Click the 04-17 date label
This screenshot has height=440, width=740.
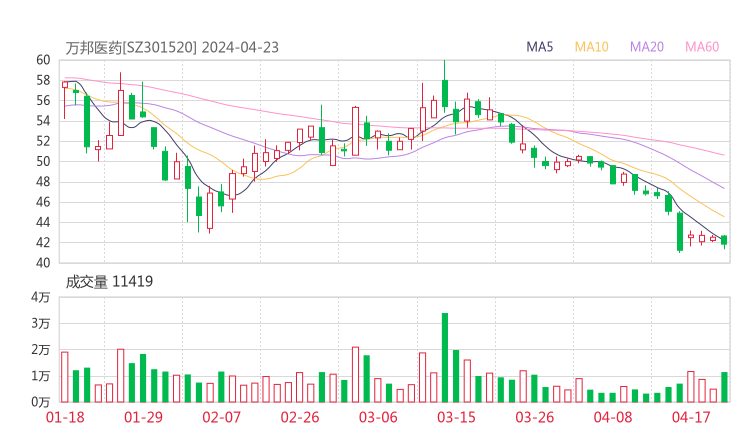(691, 417)
